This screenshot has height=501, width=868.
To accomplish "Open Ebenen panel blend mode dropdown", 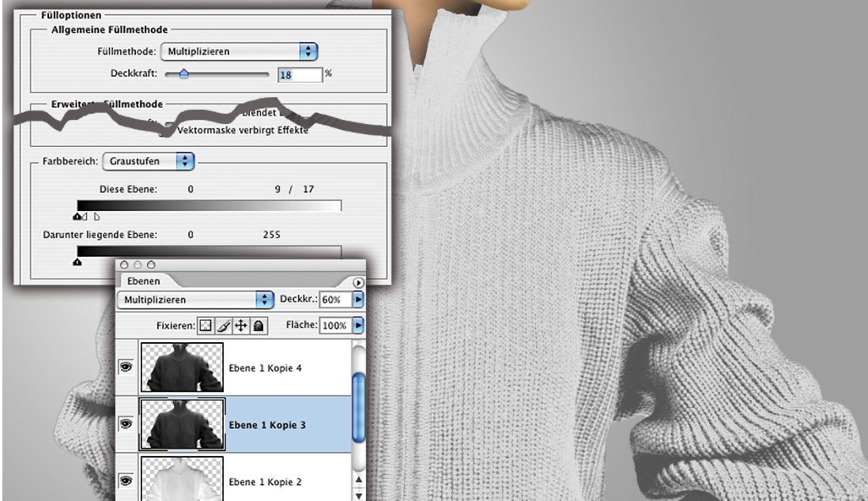I will [195, 299].
